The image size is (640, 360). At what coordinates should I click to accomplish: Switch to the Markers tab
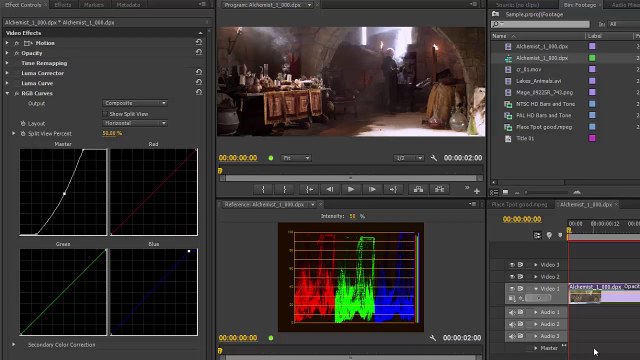[x=93, y=5]
